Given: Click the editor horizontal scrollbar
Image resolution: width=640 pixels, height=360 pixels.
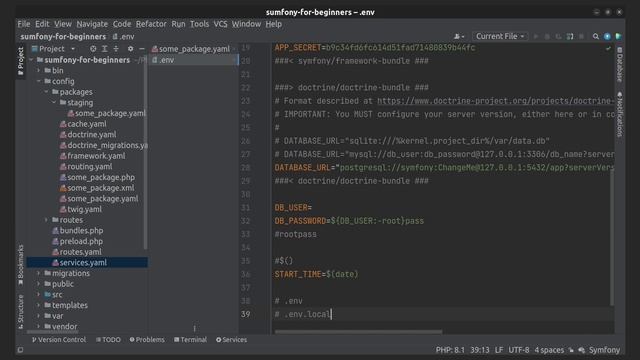Looking at the screenshot, I should pos(358,332).
